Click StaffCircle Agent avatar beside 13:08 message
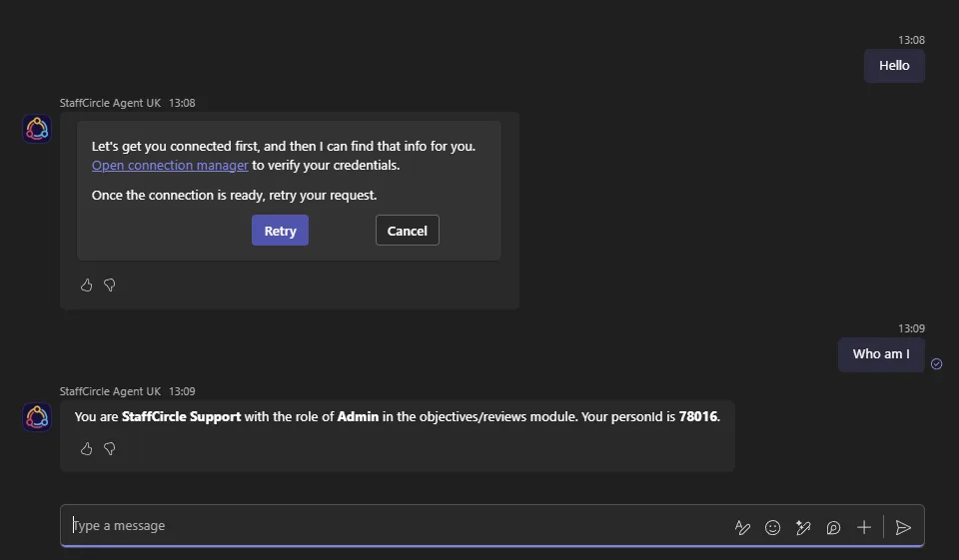Viewport: 959px width, 560px height. coord(37,129)
